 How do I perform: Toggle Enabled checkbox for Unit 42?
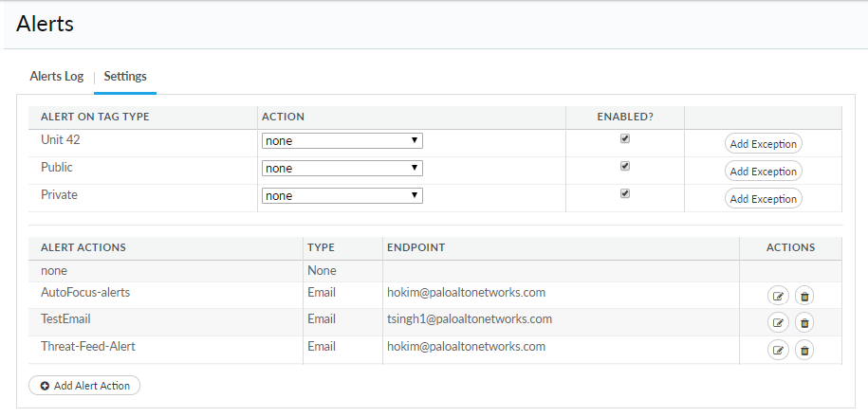pos(625,138)
